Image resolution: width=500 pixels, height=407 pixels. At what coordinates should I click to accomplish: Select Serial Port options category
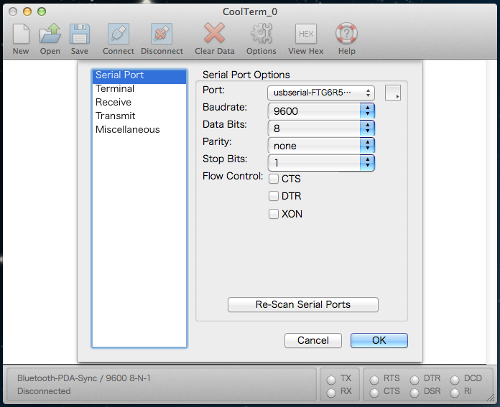(x=139, y=75)
